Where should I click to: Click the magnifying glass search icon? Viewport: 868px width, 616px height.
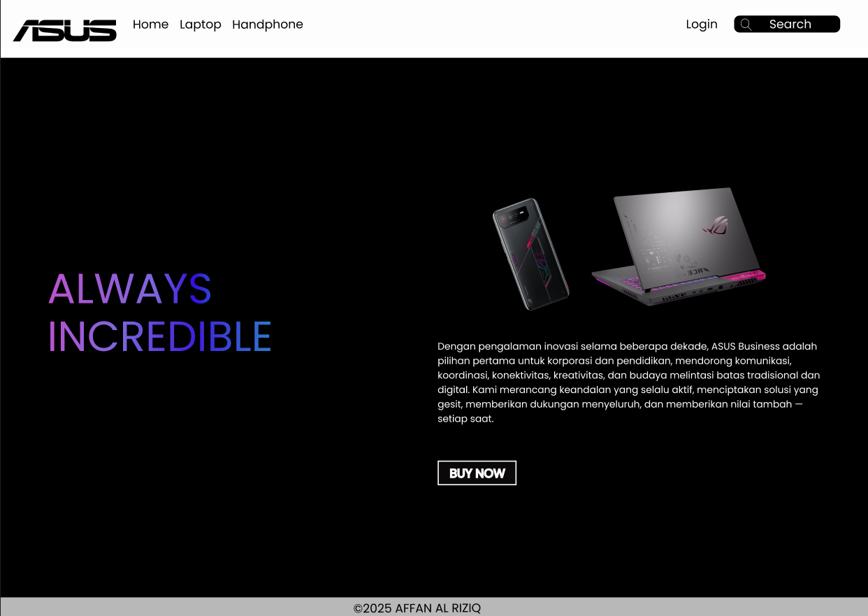(746, 24)
